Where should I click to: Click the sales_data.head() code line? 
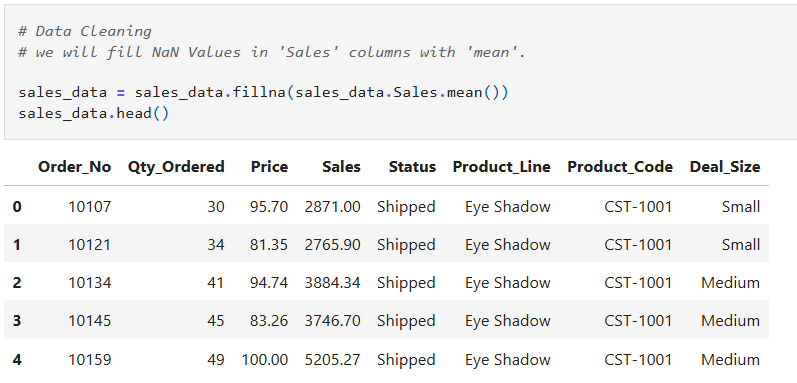pos(94,113)
